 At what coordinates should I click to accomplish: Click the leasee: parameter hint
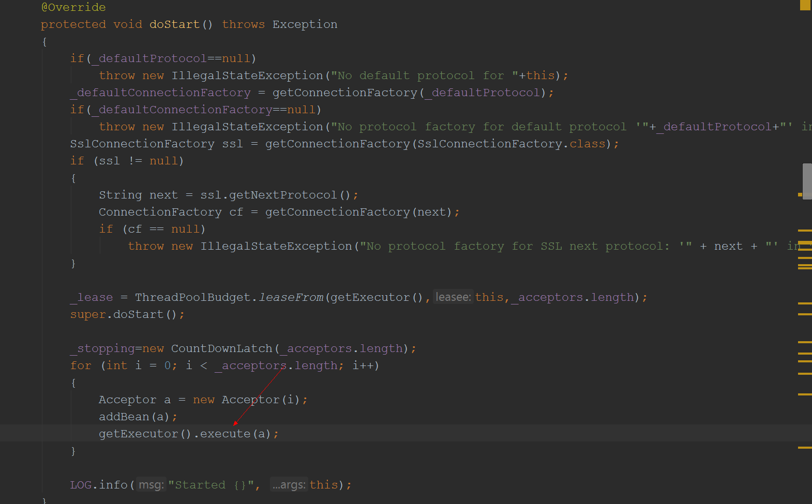pyautogui.click(x=453, y=297)
